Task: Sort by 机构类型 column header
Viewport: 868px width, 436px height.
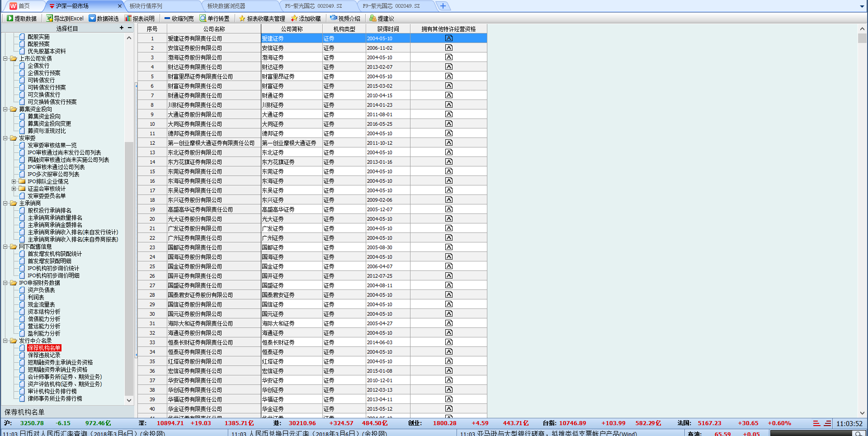Action: coord(344,28)
